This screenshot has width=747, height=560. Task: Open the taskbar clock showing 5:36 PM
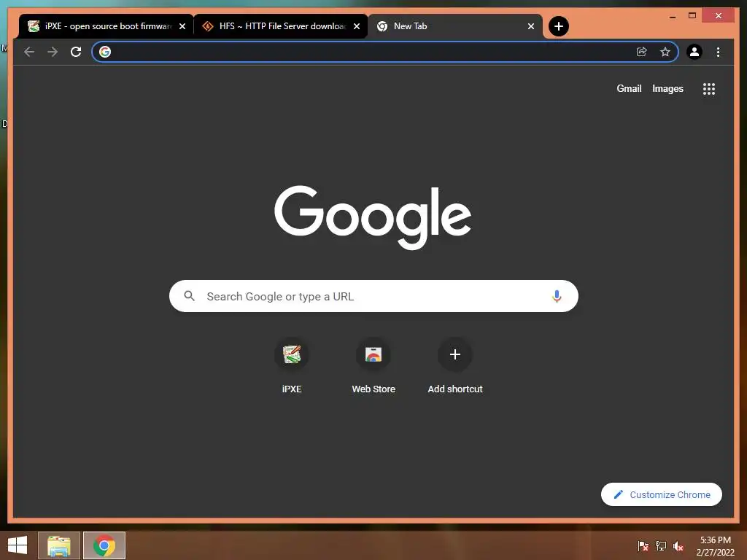pyautogui.click(x=715, y=546)
